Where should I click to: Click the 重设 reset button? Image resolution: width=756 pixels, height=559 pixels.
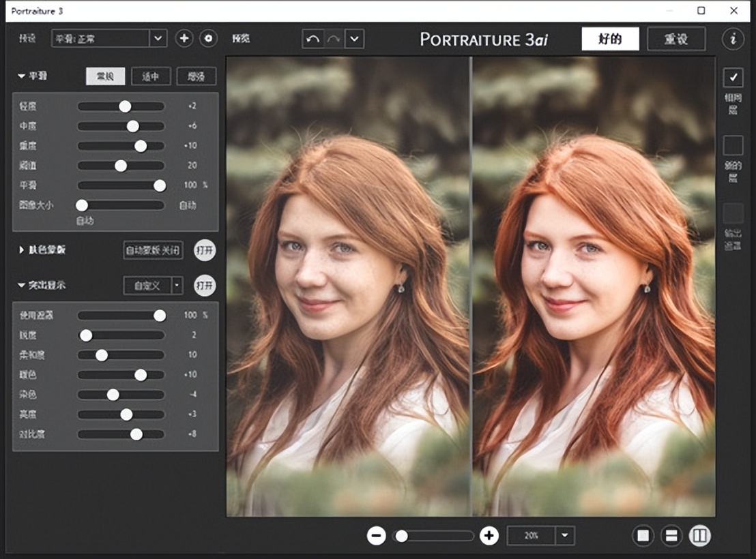pos(676,39)
